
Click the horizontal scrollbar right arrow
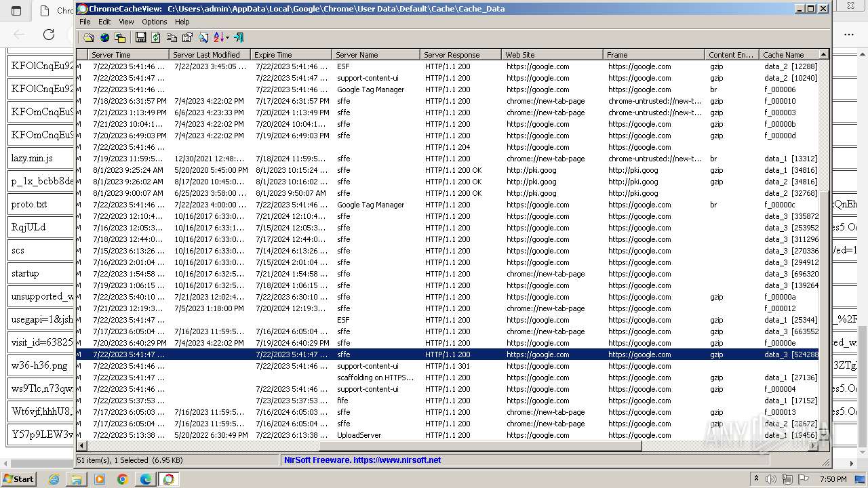pos(814,446)
